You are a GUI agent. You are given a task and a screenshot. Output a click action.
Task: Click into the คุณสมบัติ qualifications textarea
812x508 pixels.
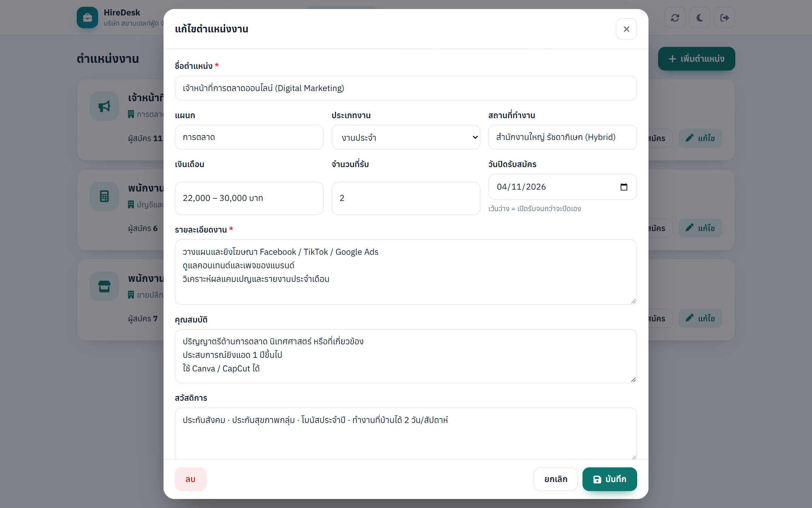click(x=406, y=356)
